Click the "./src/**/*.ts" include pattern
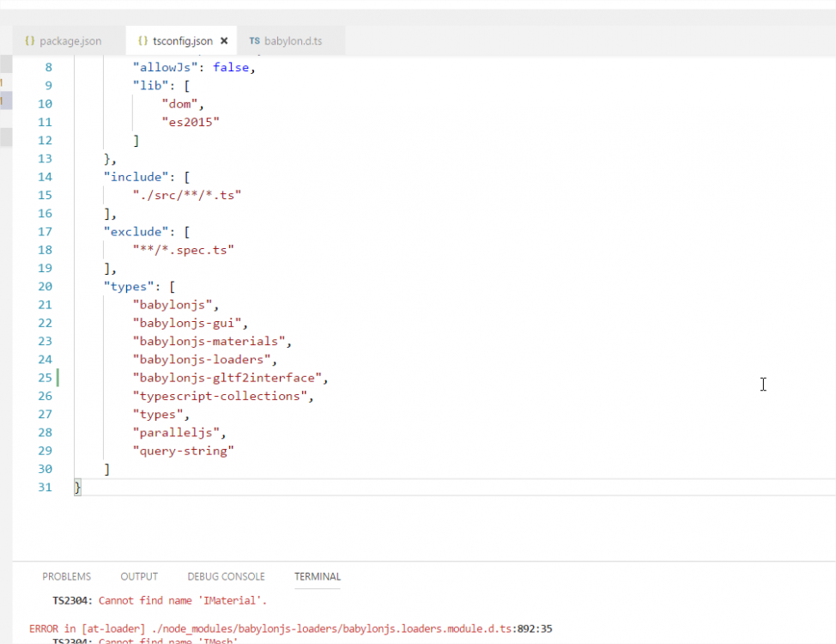This screenshot has height=644, width=836. tap(186, 195)
